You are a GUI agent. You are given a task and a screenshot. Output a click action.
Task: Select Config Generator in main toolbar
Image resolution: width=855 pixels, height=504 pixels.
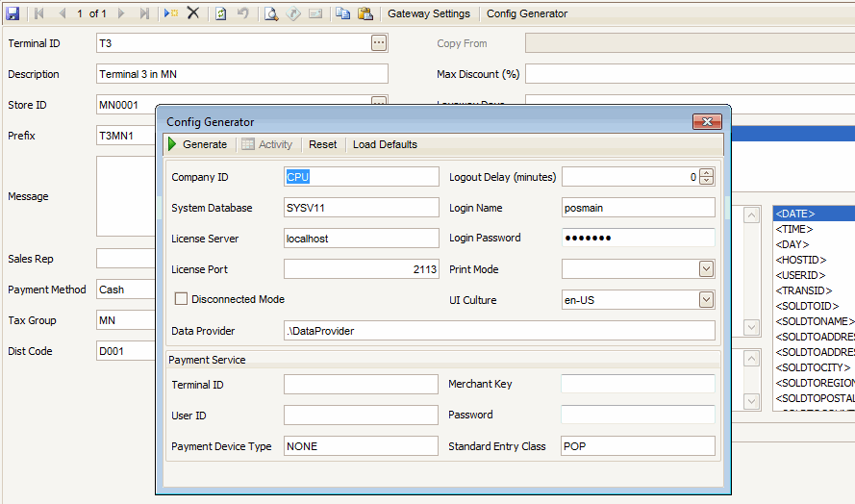(527, 13)
